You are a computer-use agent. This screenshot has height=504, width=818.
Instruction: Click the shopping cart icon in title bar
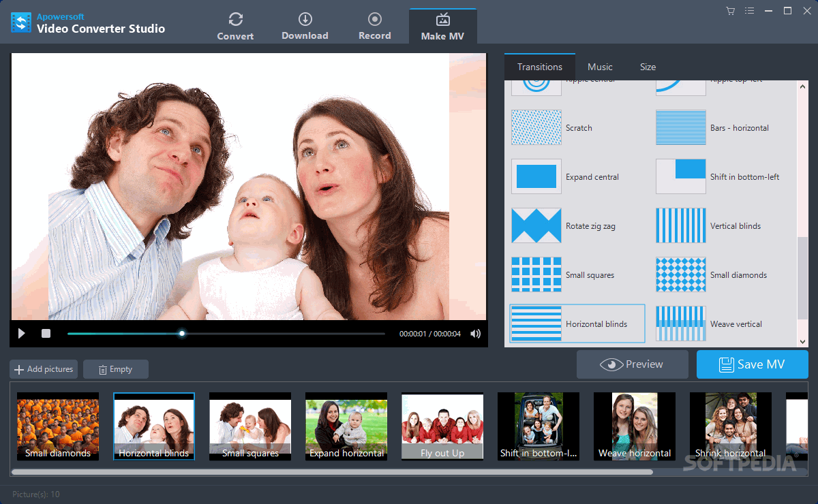(729, 10)
